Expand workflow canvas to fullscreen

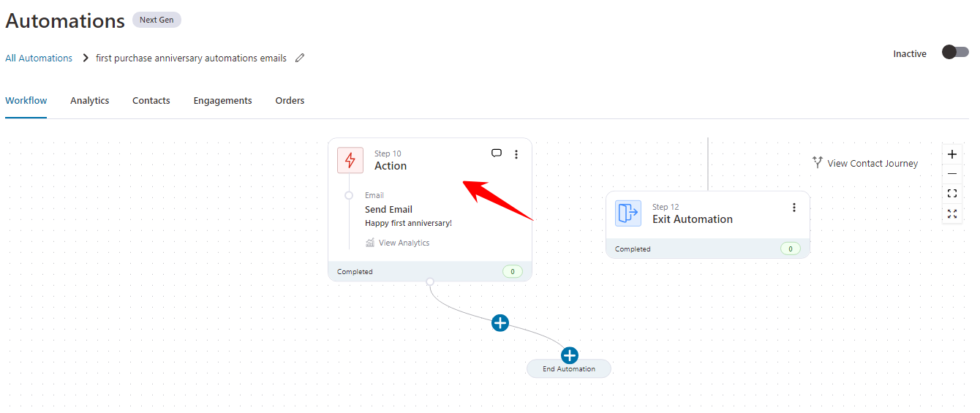coord(951,213)
